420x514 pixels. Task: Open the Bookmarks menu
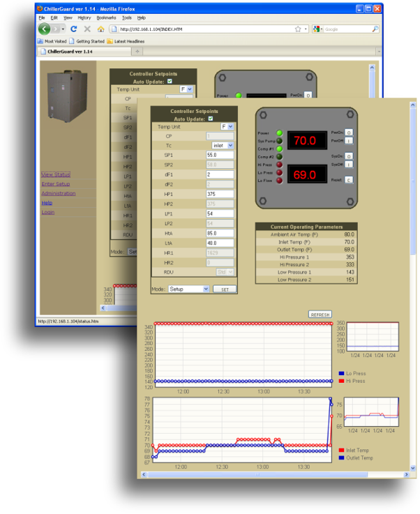click(x=106, y=17)
